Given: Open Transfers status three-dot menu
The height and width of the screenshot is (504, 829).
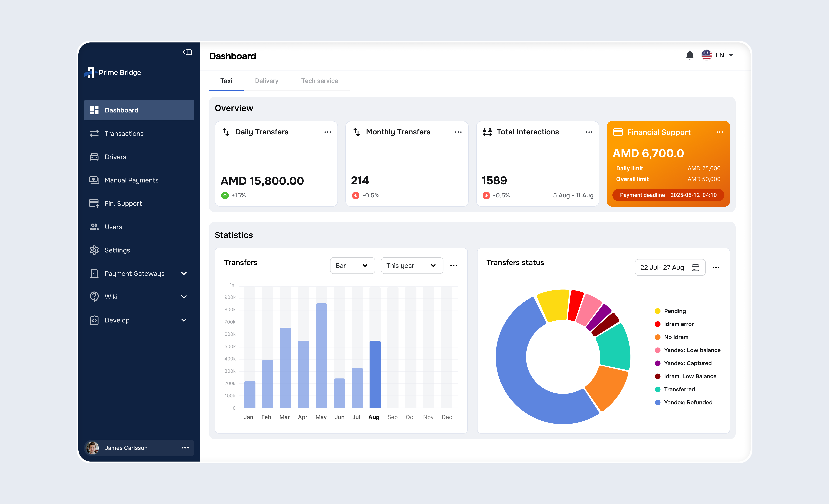Looking at the screenshot, I should pos(716,267).
